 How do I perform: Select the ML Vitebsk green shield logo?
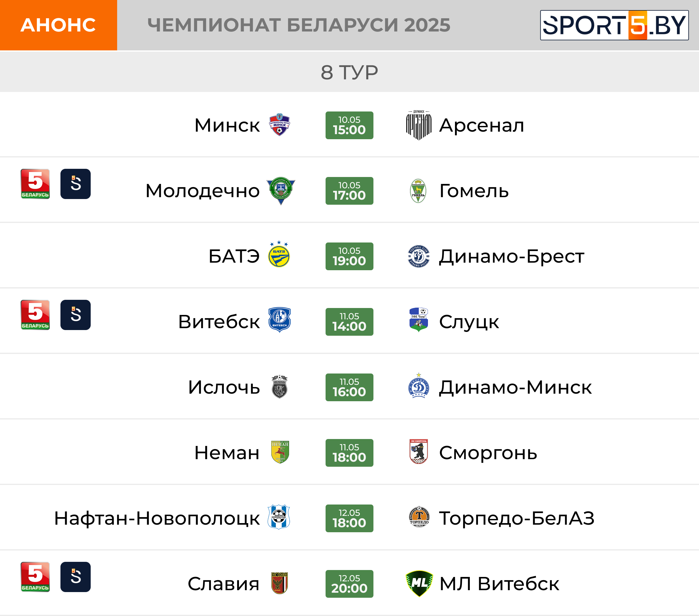[419, 584]
